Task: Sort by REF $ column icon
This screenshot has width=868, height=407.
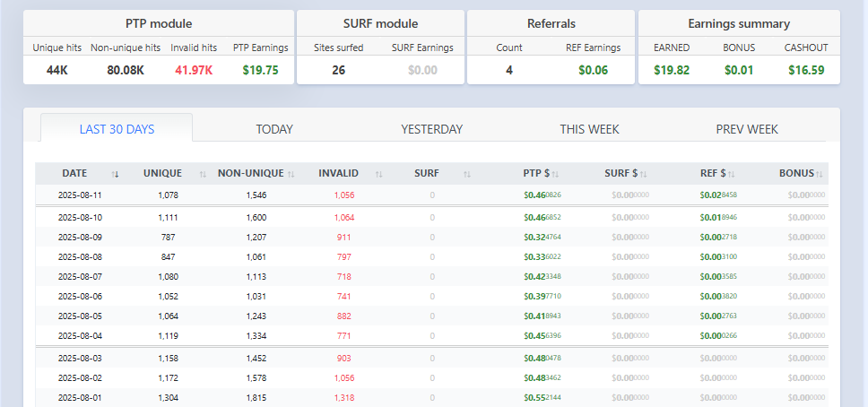Action: [x=732, y=175]
